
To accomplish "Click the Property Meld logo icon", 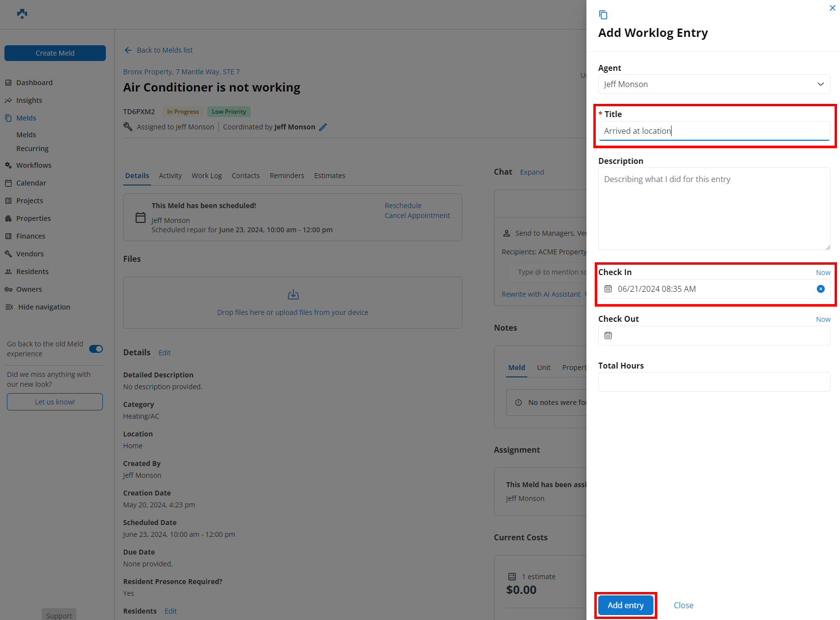I will 22,14.
